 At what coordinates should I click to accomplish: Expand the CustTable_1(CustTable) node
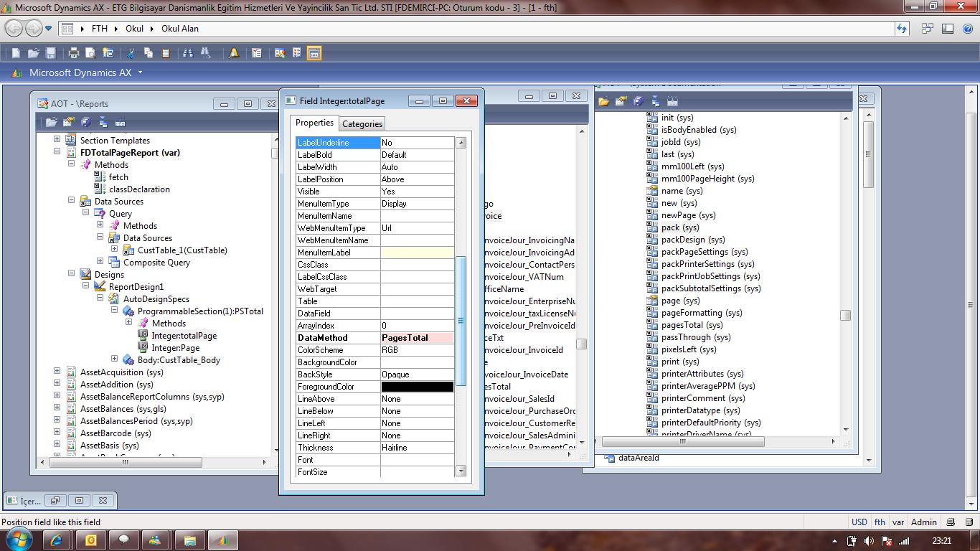(x=114, y=250)
